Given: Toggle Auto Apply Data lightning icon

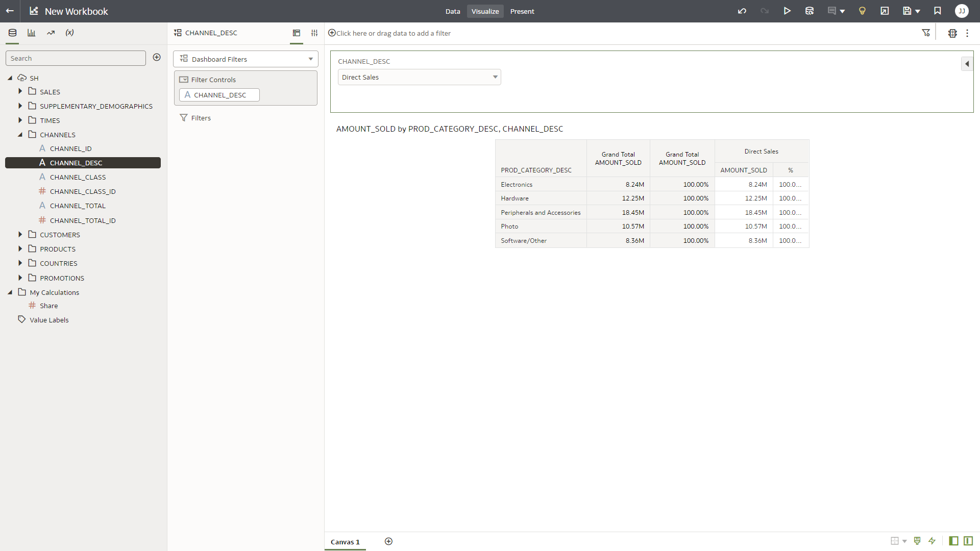Looking at the screenshot, I should (x=932, y=541).
